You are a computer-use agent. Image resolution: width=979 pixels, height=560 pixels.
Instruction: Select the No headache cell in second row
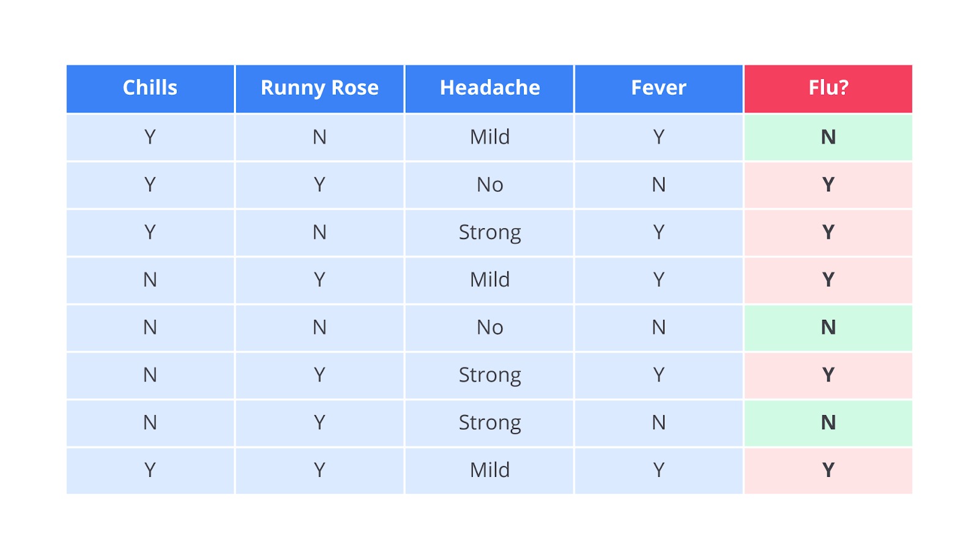click(489, 185)
